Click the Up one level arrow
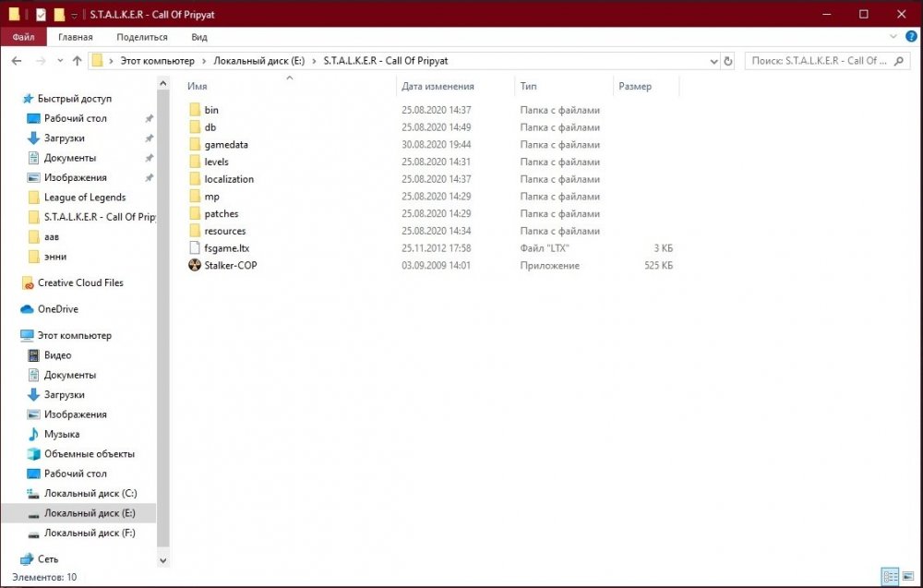Screen dimensions: 923x588 [x=78, y=61]
